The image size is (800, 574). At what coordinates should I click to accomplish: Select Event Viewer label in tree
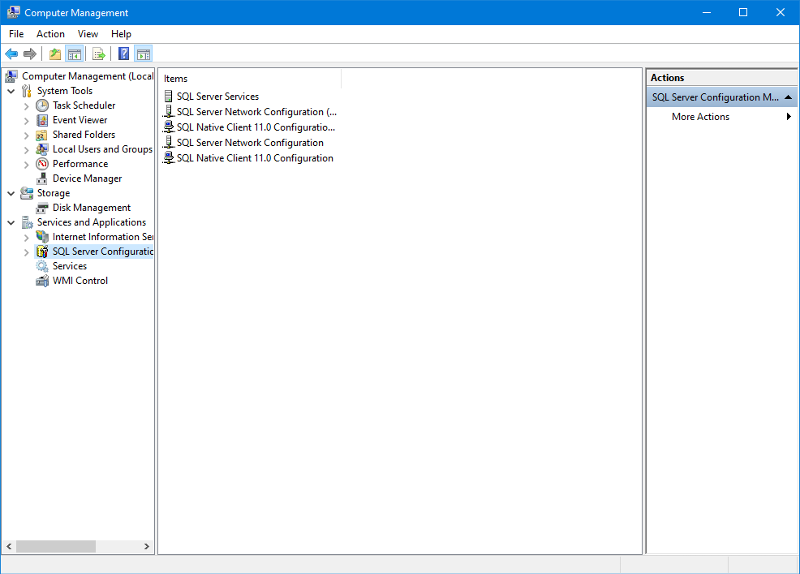click(80, 120)
